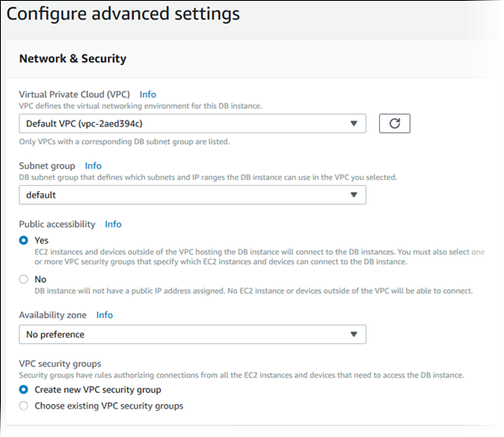Click the Availability zone field label

tap(53, 315)
